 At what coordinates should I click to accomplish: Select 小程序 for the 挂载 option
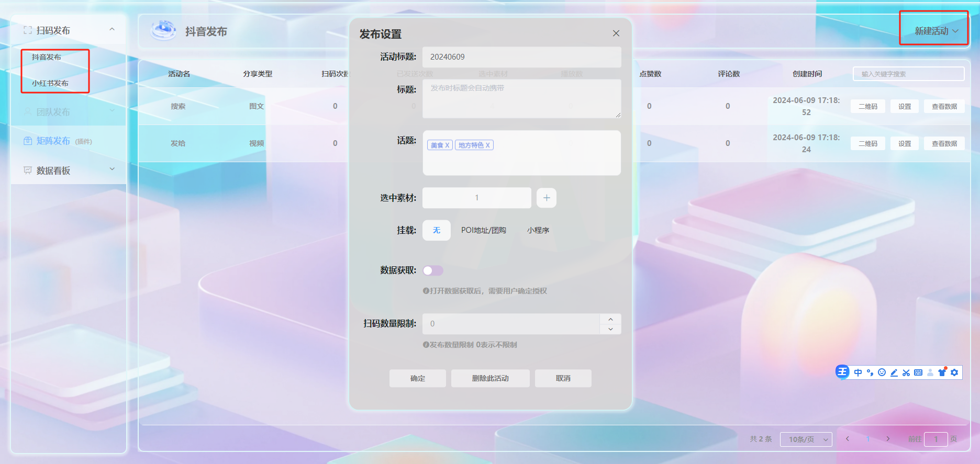tap(538, 230)
